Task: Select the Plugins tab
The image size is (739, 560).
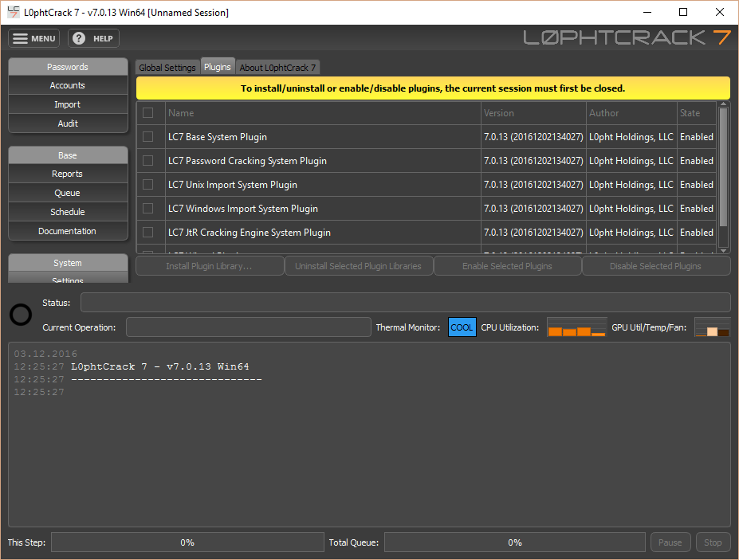Action: click(x=218, y=66)
